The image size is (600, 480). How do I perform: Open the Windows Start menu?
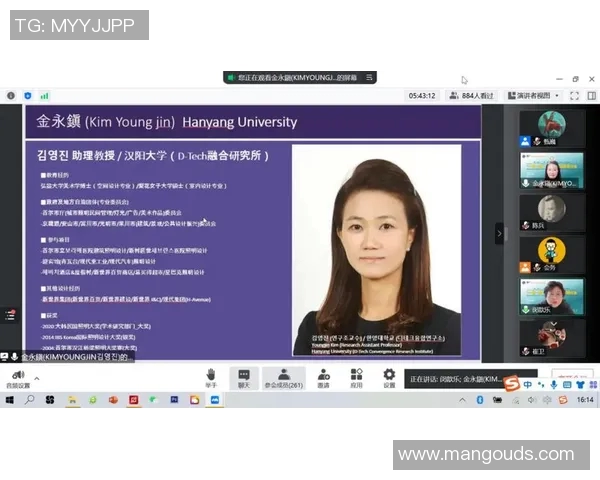(x=9, y=400)
